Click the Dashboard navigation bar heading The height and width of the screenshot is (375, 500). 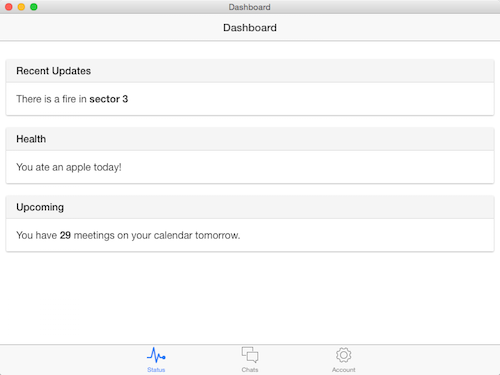250,28
